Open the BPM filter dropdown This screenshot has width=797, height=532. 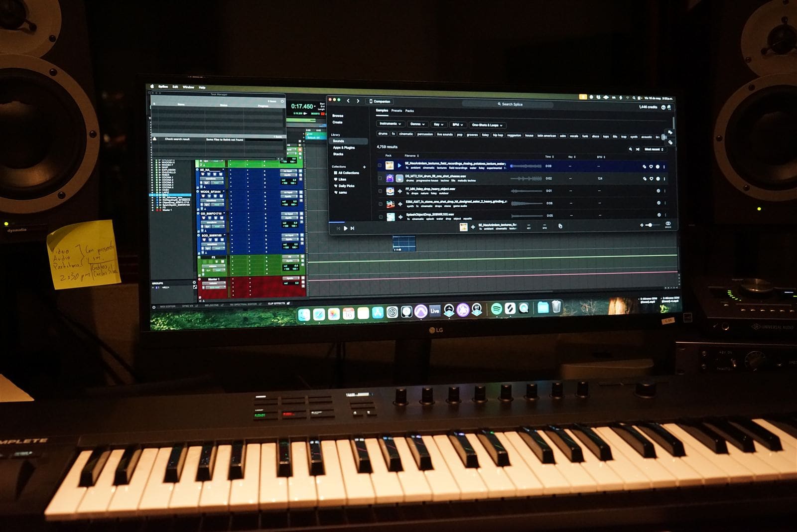(x=457, y=125)
